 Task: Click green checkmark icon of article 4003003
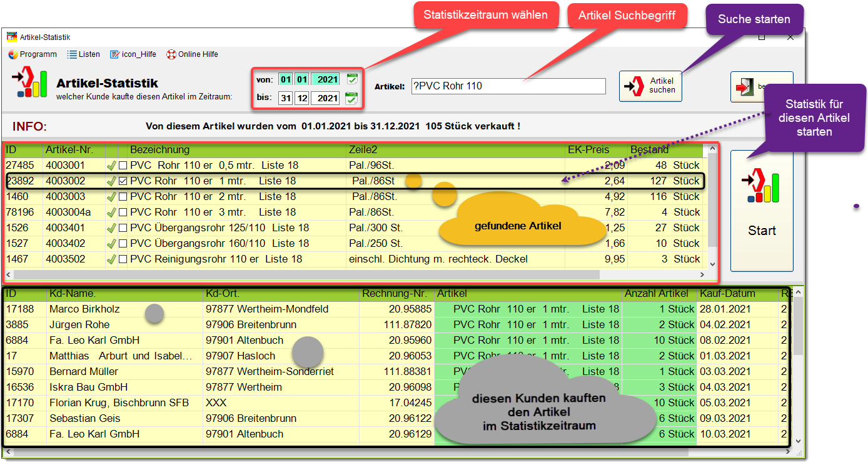click(112, 197)
